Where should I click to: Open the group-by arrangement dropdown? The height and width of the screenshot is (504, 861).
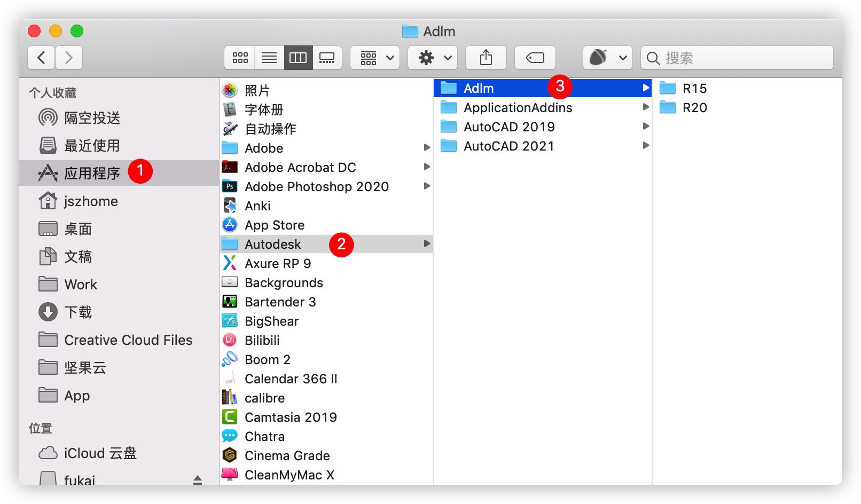375,58
